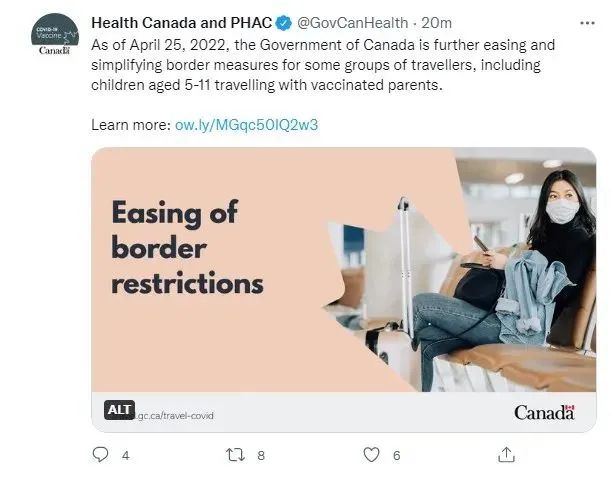Click the like count of 6
The height and width of the screenshot is (478, 612).
click(397, 455)
